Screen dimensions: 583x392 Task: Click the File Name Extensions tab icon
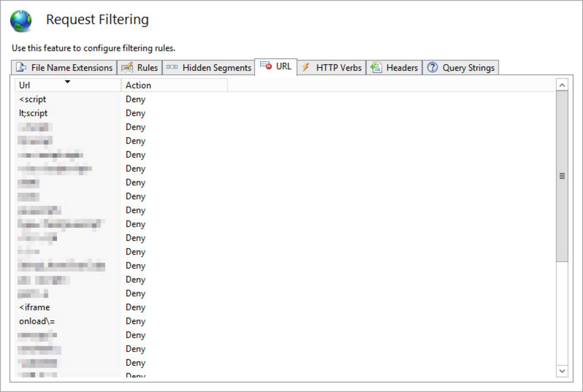[21, 67]
